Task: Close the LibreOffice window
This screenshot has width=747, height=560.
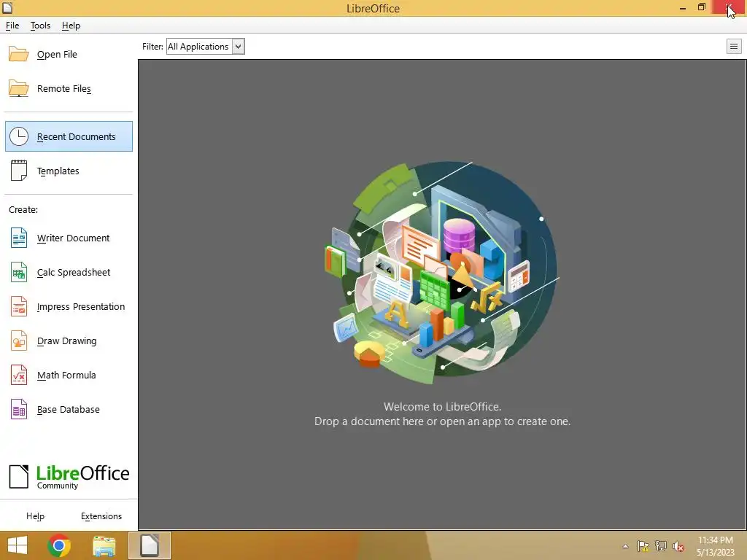Action: coord(729,7)
